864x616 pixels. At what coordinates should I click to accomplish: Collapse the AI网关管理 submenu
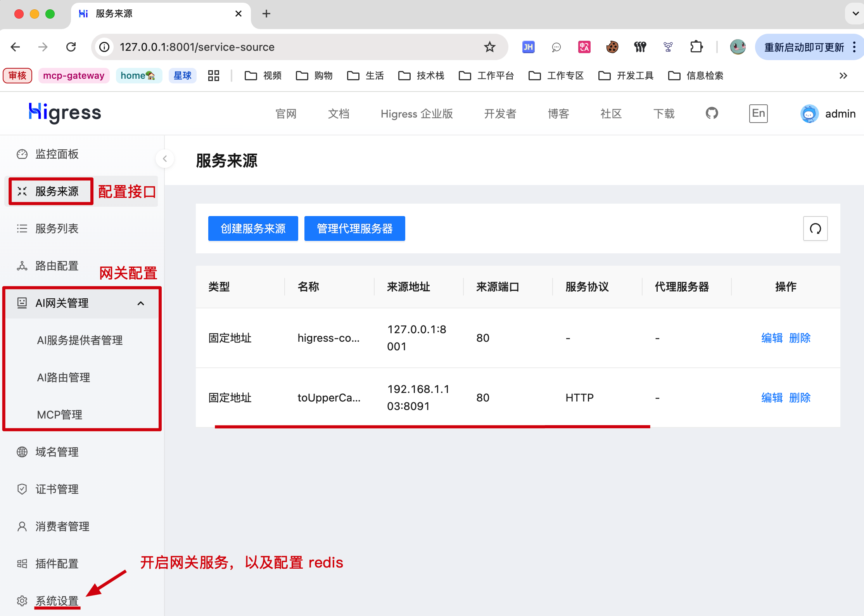point(141,303)
